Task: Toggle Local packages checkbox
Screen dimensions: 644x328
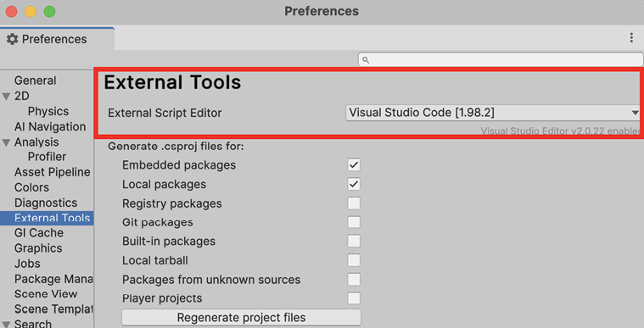Action: pyautogui.click(x=354, y=184)
